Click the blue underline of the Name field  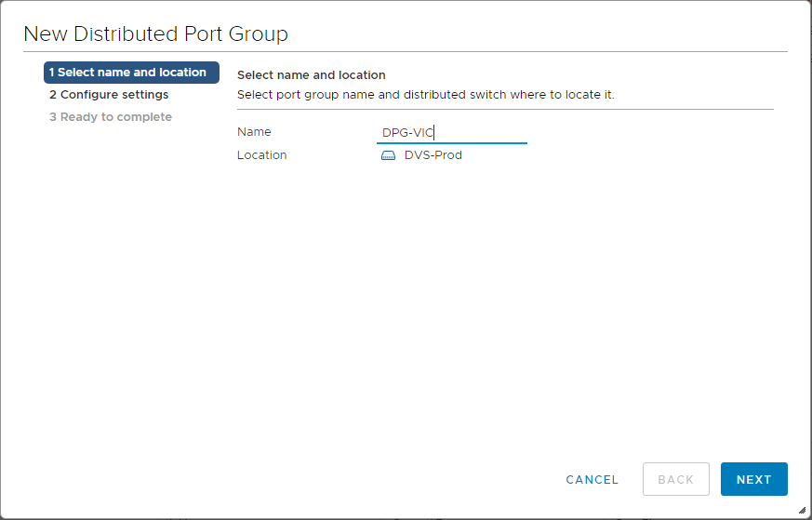(451, 143)
